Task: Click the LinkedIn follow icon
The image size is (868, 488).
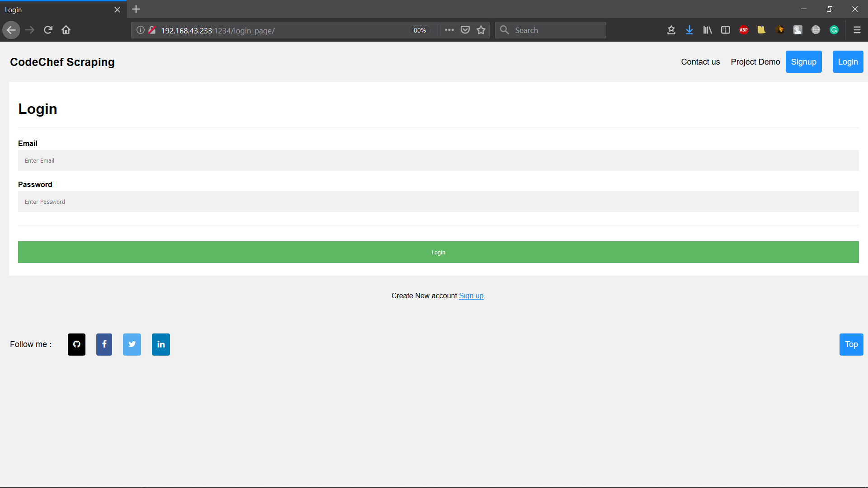Action: 161,344
